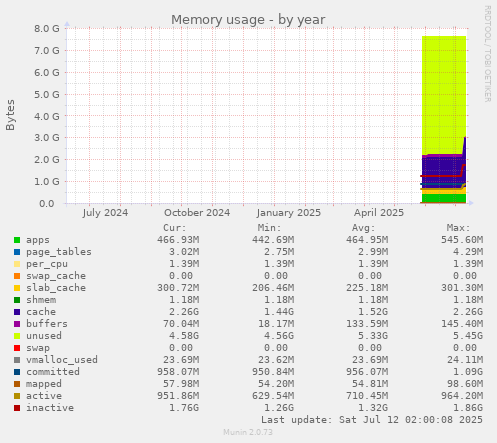Click the active current value 951.86M
Viewport: 497px width, 443px height.
click(178, 396)
